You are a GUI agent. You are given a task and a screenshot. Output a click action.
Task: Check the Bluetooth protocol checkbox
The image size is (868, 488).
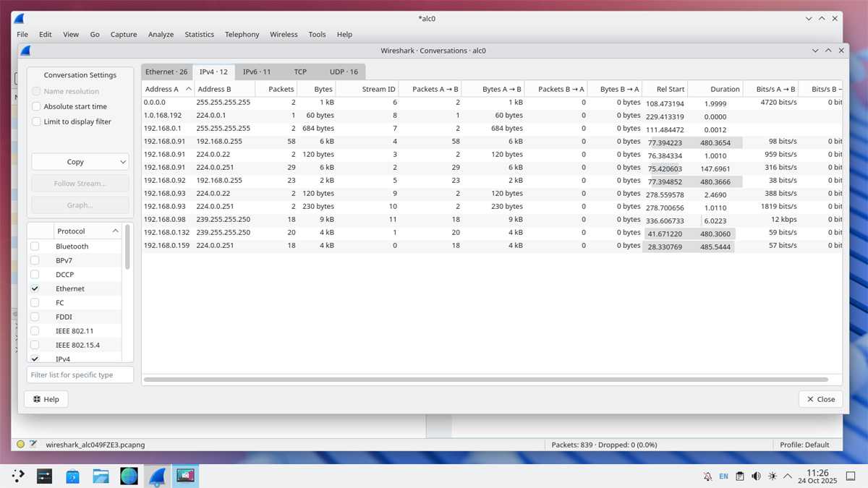point(35,247)
